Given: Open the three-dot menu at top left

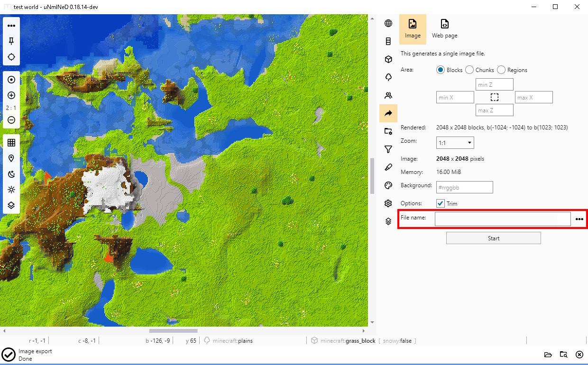Looking at the screenshot, I should pyautogui.click(x=11, y=26).
